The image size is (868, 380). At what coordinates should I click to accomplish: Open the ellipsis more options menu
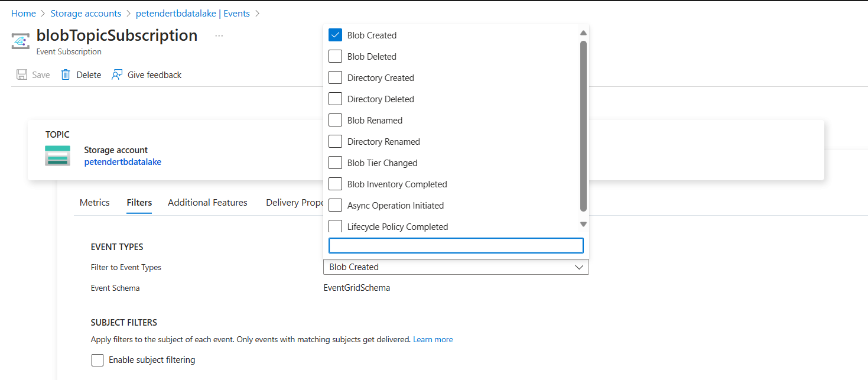click(x=219, y=36)
